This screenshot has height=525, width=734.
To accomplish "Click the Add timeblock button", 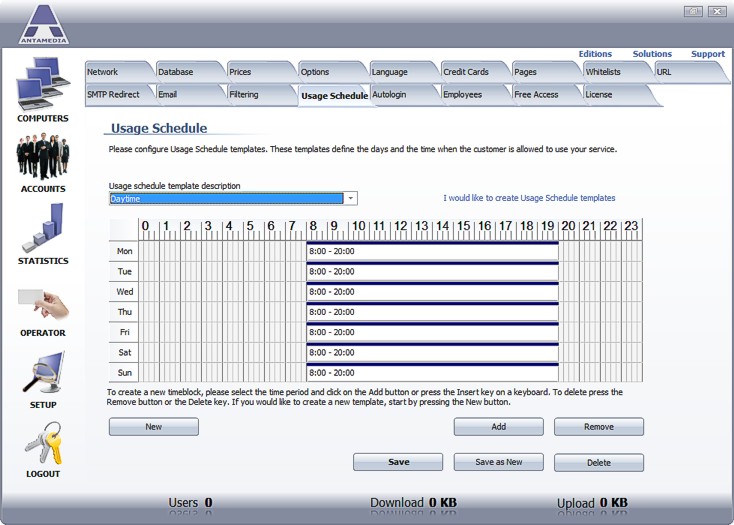I will [498, 427].
